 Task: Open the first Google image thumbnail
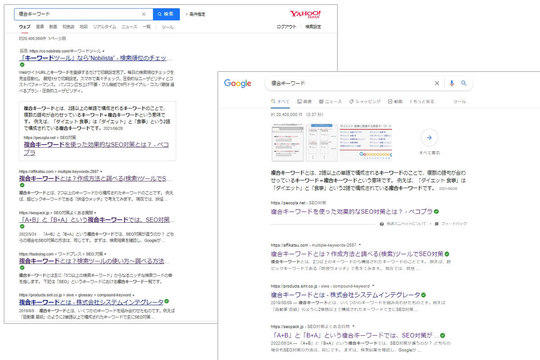pyautogui.click(x=288, y=142)
